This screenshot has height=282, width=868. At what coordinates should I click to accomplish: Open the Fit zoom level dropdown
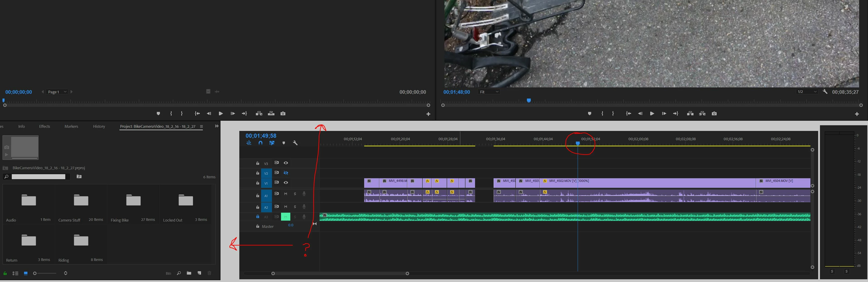[489, 92]
